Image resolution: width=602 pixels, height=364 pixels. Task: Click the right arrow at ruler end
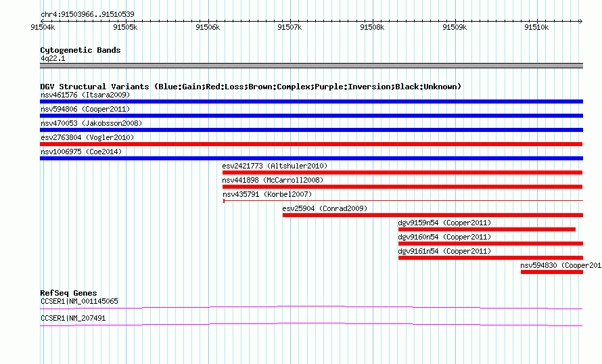click(x=580, y=21)
